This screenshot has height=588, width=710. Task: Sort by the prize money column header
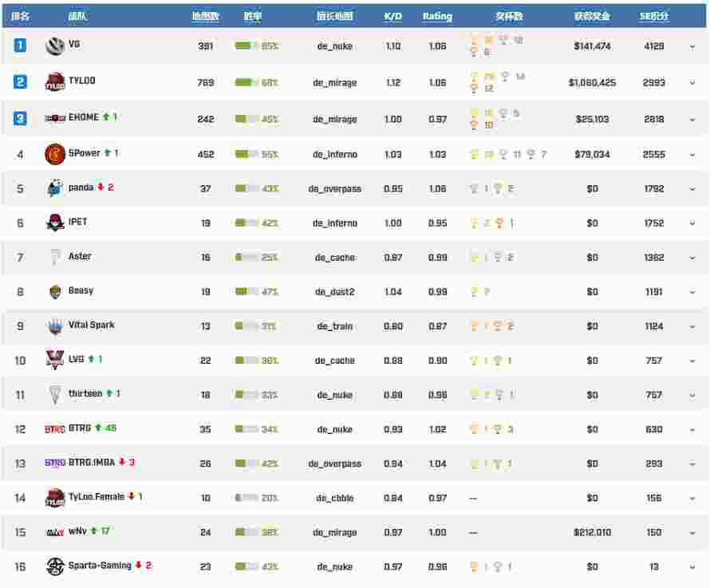pos(592,16)
